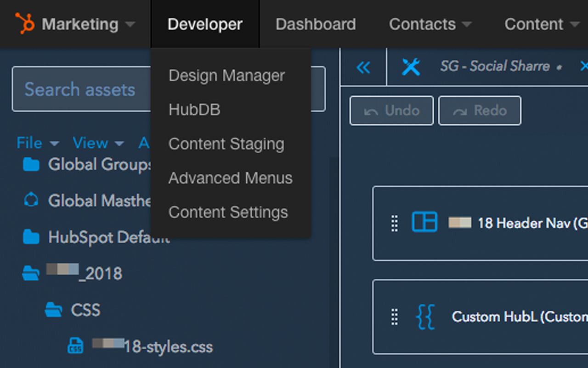
Task: Open the Content dropdown menu
Action: pyautogui.click(x=542, y=24)
